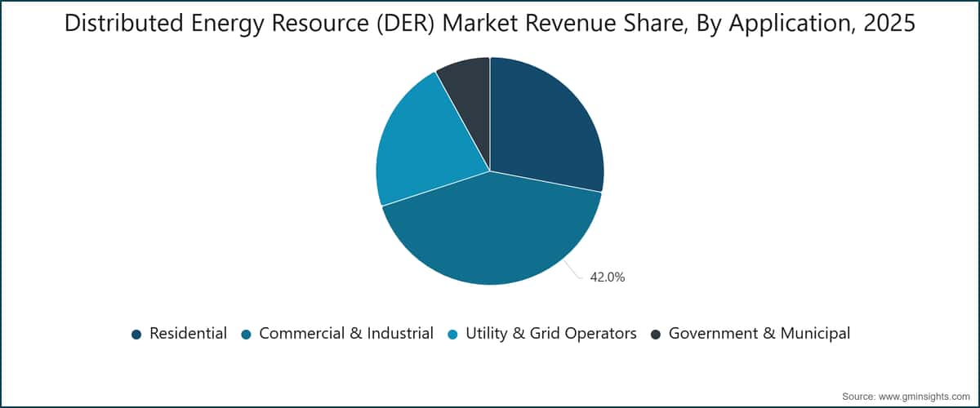This screenshot has width=980, height=408.
Task: Click the chart title text
Action: (x=490, y=25)
